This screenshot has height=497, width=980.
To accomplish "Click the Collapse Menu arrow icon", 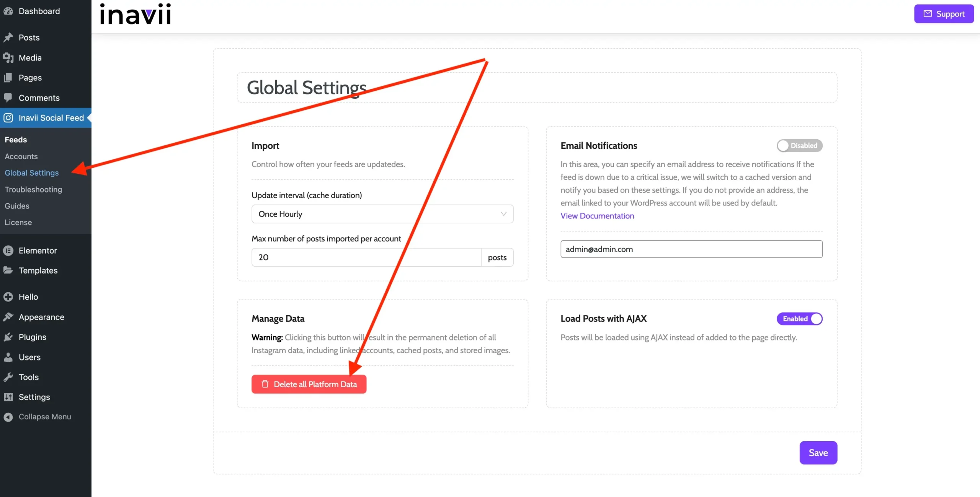I will (x=8, y=417).
